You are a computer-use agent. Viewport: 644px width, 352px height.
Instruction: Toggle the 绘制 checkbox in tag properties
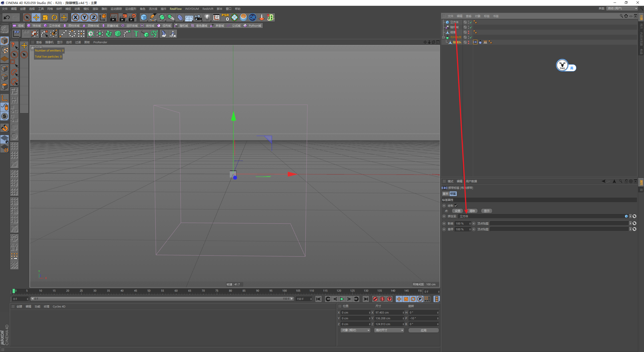[456, 206]
